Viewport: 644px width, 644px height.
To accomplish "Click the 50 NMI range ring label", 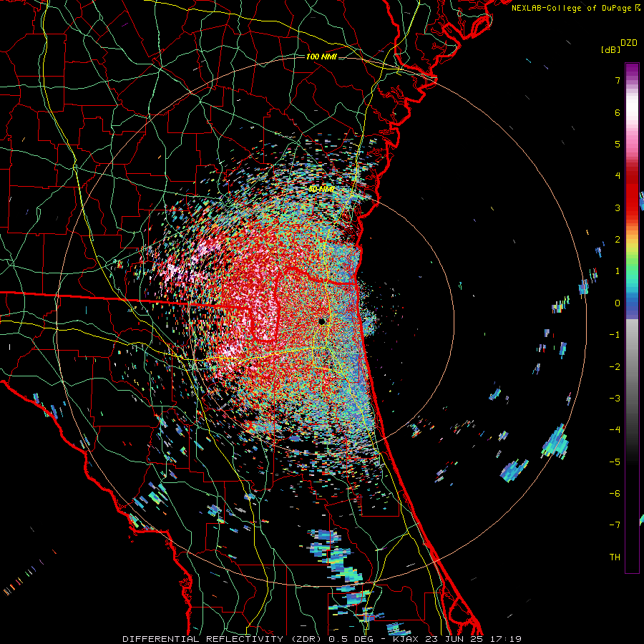I will click(x=321, y=190).
